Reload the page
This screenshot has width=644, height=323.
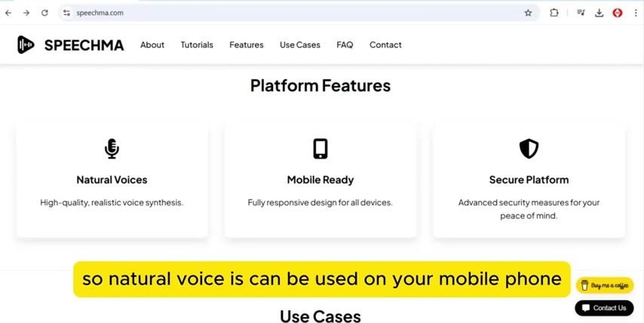(x=44, y=13)
